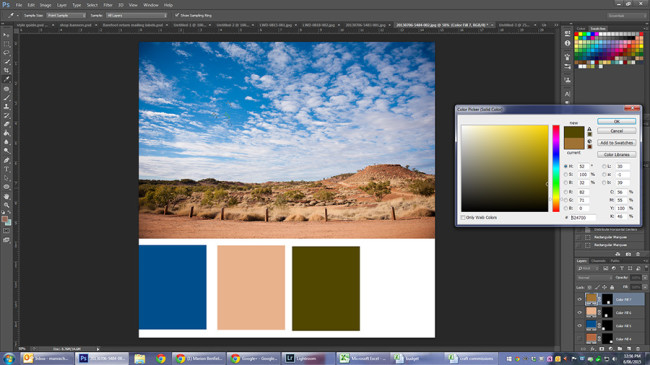Open the Sample All Layers dropdown

tap(136, 15)
